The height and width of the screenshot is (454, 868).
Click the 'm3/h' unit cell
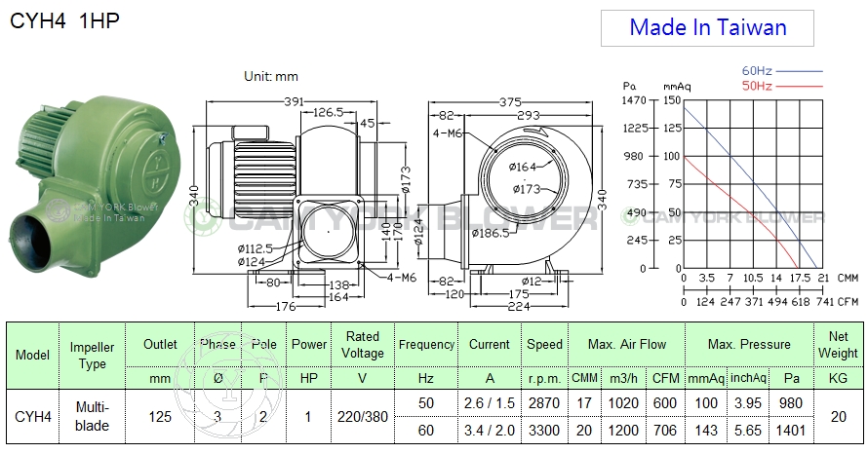623,378
